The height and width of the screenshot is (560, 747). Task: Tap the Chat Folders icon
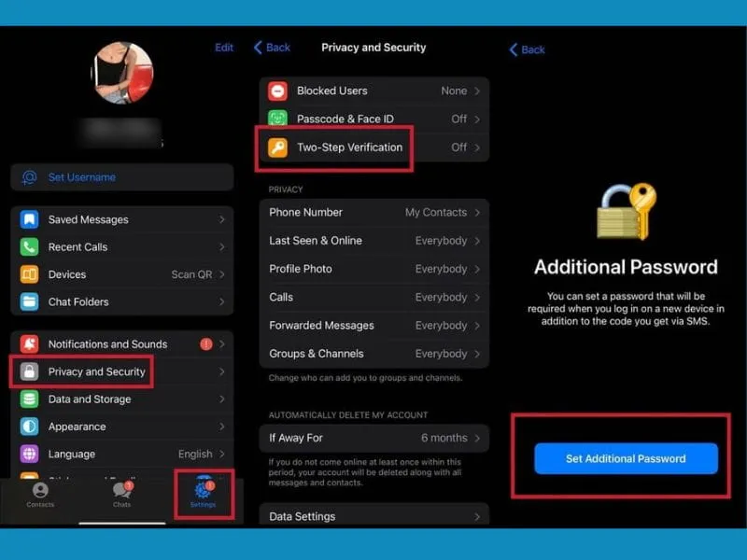pos(29,301)
